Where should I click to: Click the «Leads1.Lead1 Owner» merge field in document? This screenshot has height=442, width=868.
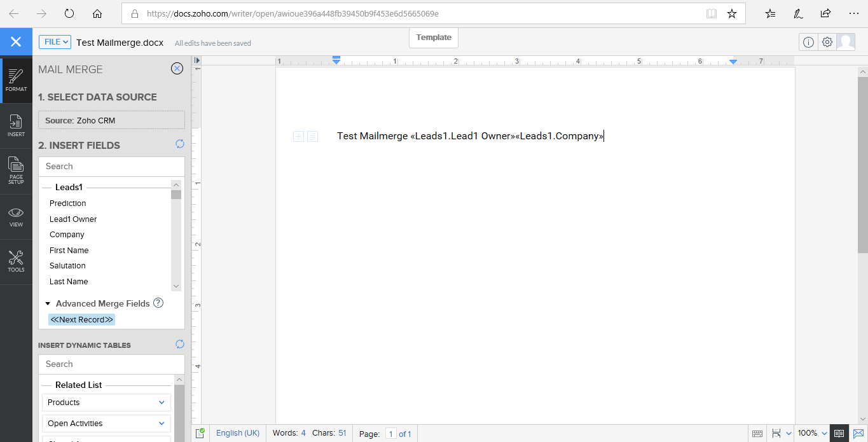462,136
